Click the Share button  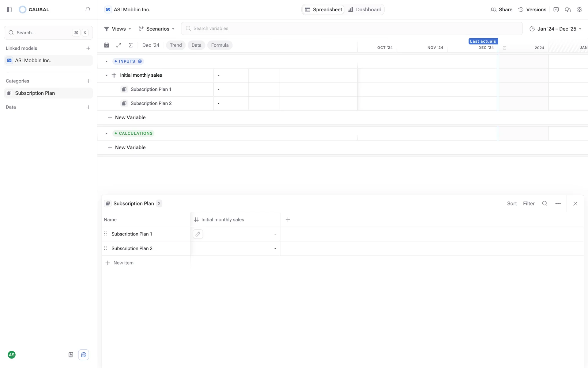pos(501,10)
